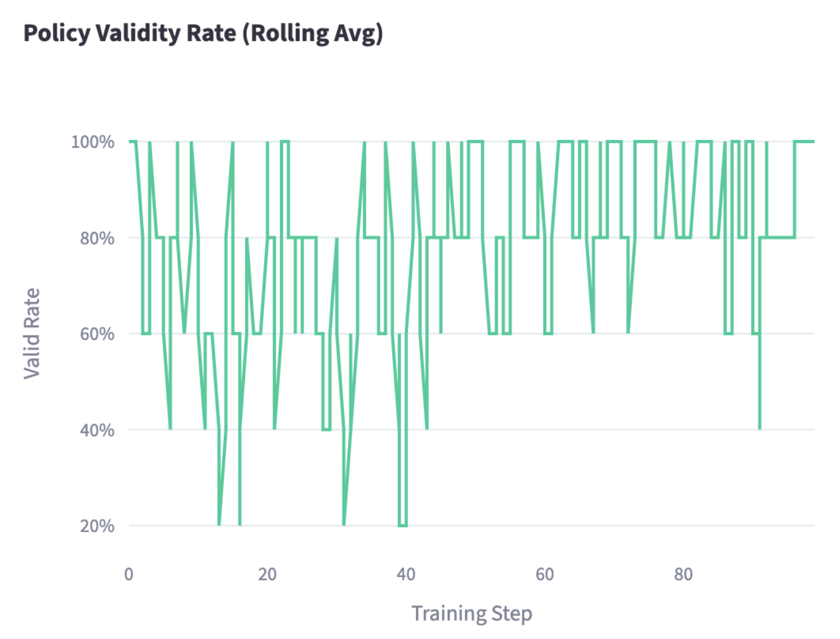Click the 40 tick on the x-axis
The width and height of the screenshot is (840, 639).
tap(406, 574)
